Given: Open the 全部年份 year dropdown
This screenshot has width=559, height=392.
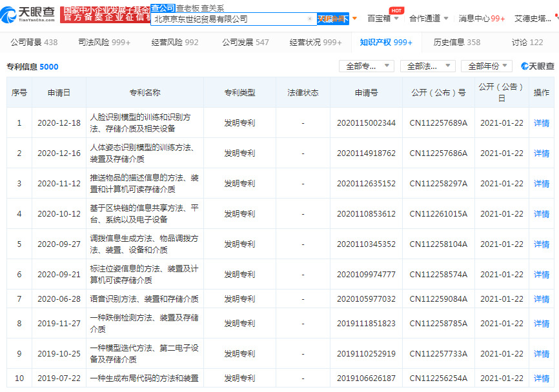Looking at the screenshot, I should (486, 66).
